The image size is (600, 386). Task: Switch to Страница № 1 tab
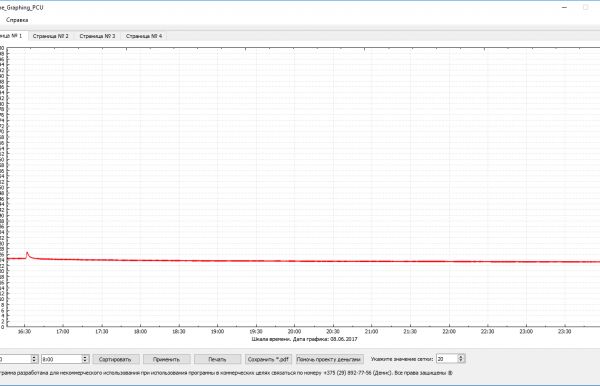(13, 36)
